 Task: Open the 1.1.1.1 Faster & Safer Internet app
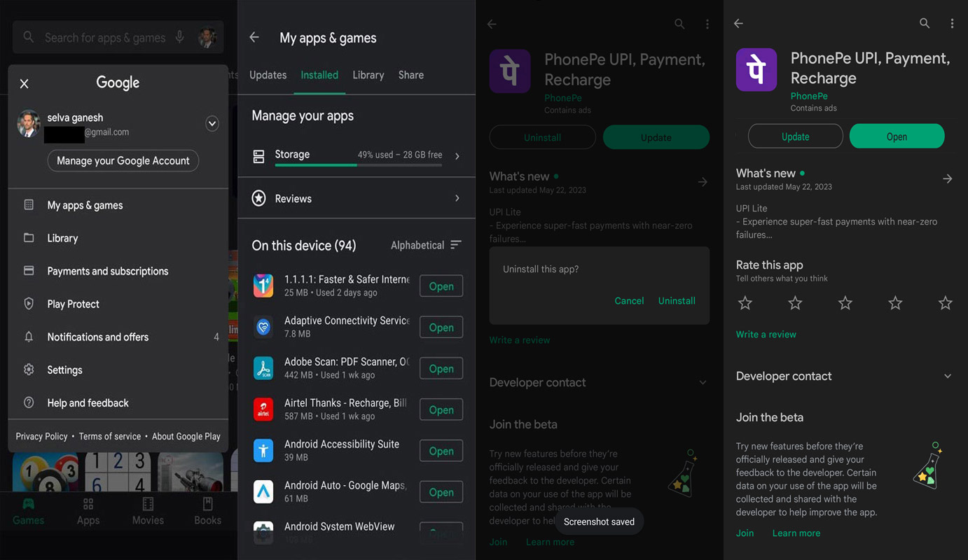pos(441,286)
